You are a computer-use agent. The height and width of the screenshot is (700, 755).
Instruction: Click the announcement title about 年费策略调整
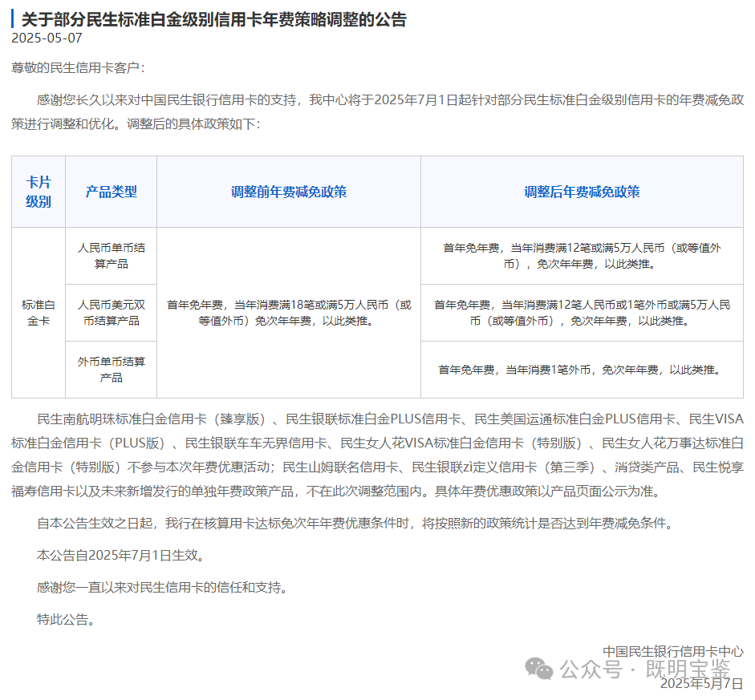[x=214, y=19]
